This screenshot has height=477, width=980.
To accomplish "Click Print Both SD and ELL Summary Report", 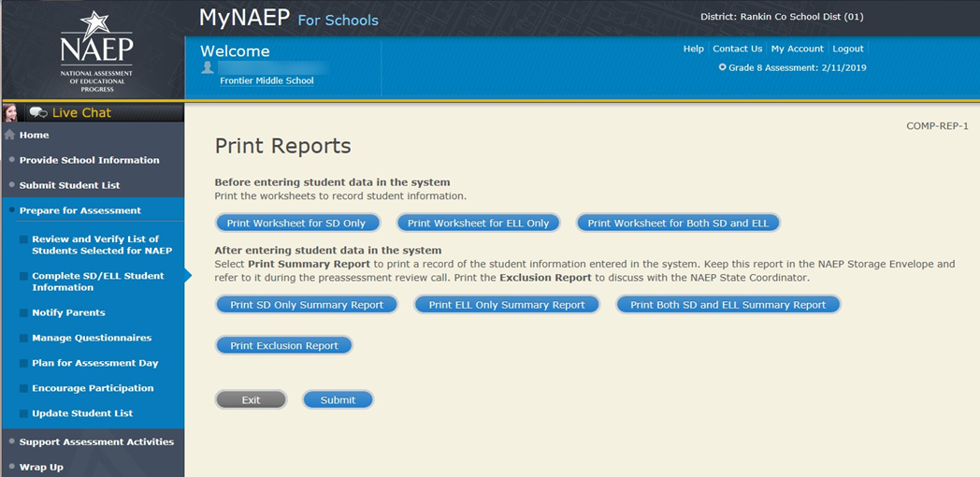I will [728, 305].
